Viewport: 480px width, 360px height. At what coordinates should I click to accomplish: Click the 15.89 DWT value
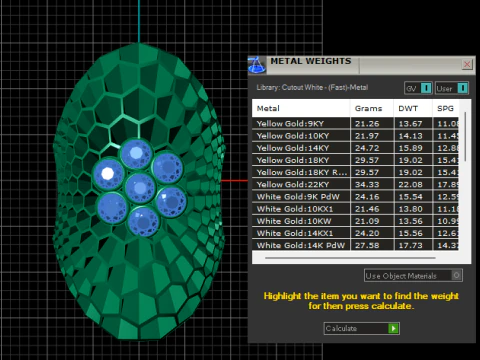tap(410, 148)
